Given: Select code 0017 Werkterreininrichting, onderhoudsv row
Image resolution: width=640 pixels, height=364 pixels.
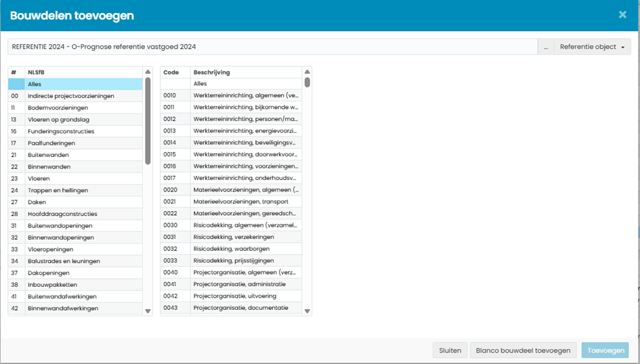Looking at the screenshot, I should point(231,178).
